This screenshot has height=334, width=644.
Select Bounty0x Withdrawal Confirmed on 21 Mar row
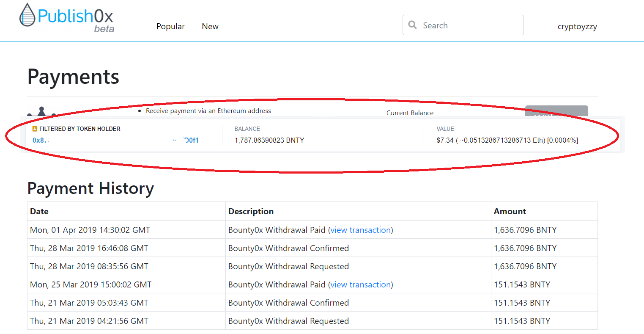click(x=288, y=303)
